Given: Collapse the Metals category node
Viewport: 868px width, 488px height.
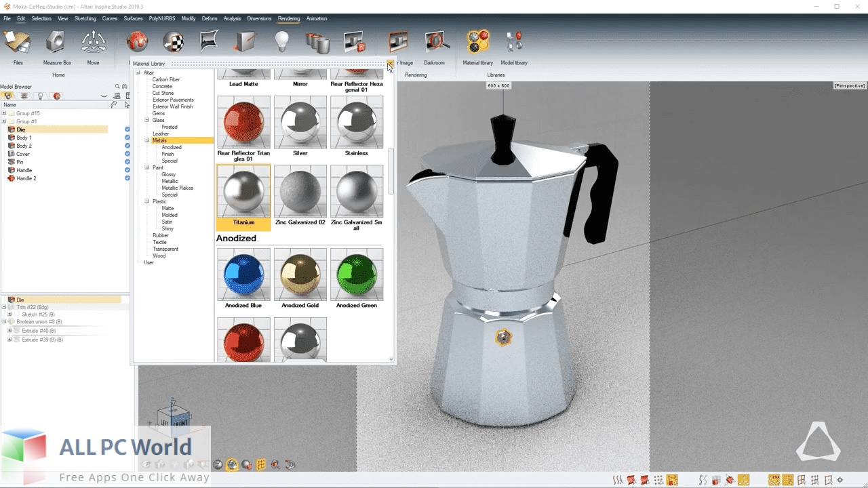Looking at the screenshot, I should [146, 140].
